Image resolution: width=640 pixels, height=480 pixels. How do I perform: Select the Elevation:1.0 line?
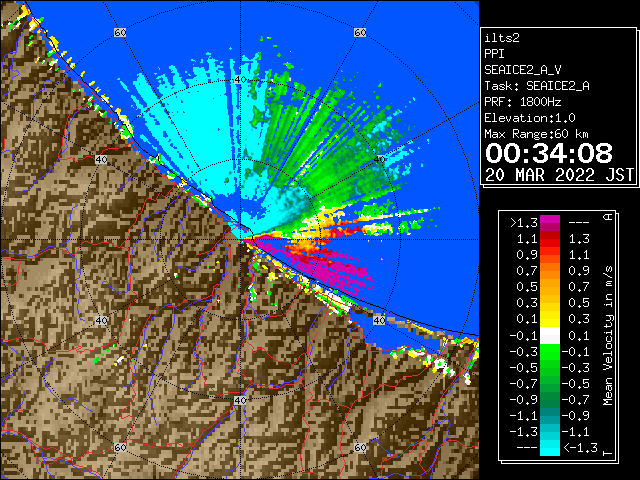(530, 118)
